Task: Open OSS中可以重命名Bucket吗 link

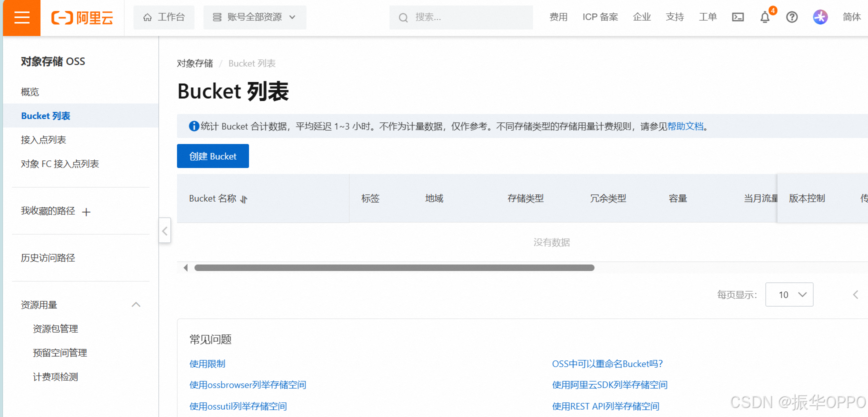Action: pyautogui.click(x=607, y=364)
